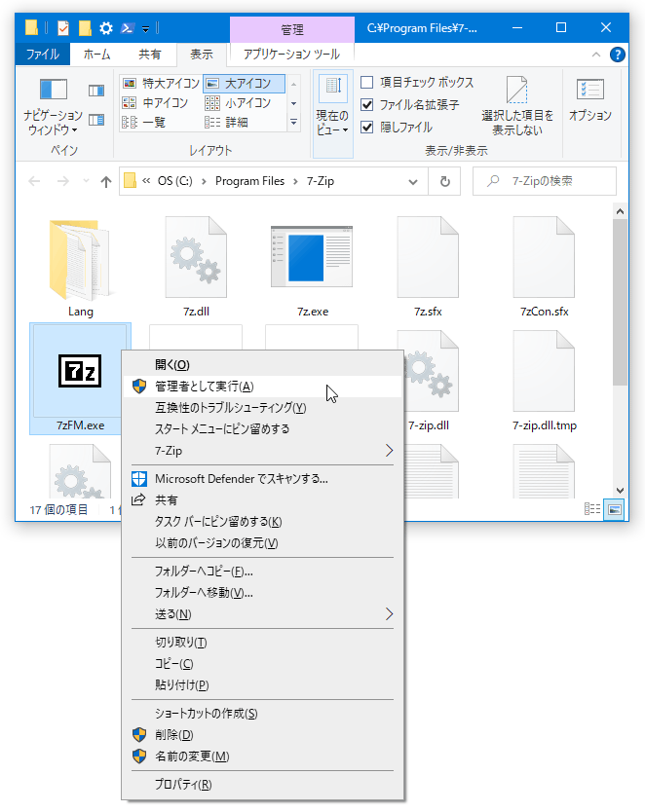Choose Run as administrator (管理者として実行)
Screen dimensions: 645x812
point(262,387)
